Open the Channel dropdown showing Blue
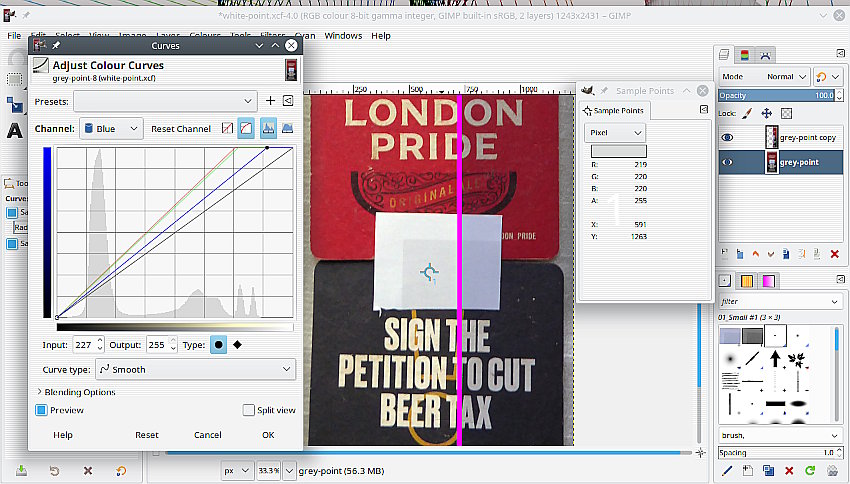The width and height of the screenshot is (850, 484). 112,128
